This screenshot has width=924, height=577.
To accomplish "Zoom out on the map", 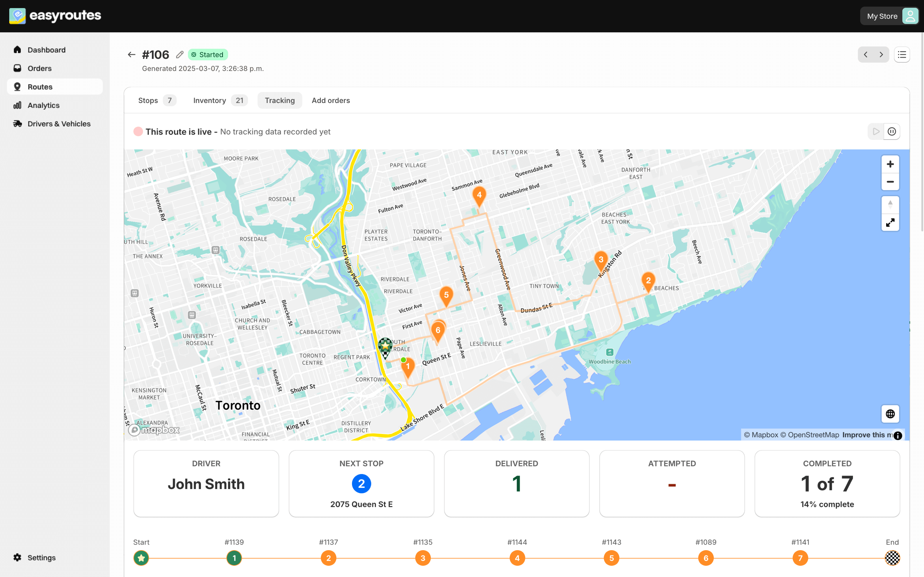I will point(890,182).
